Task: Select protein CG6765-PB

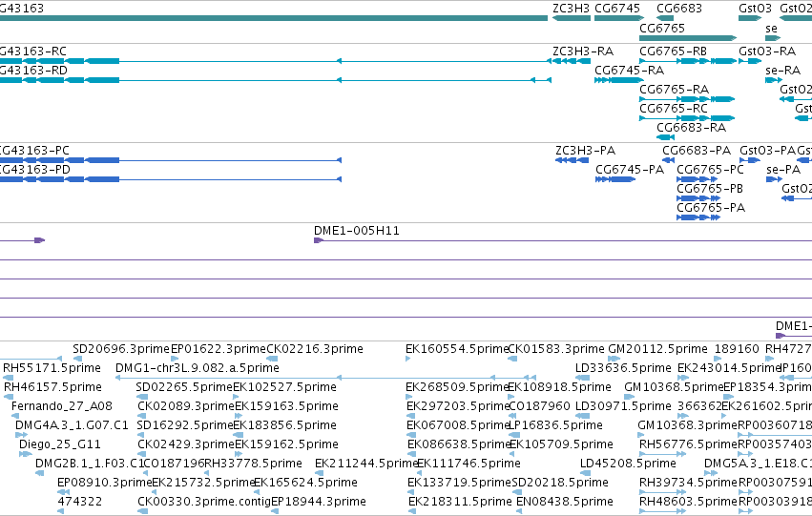Action: point(698,198)
